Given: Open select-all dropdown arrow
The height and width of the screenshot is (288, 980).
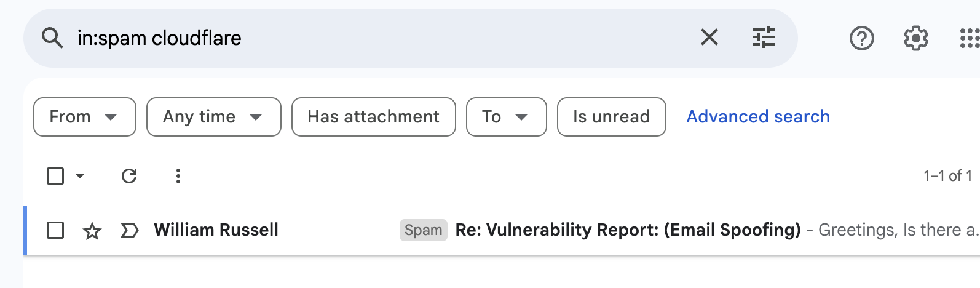Looking at the screenshot, I should [x=80, y=176].
